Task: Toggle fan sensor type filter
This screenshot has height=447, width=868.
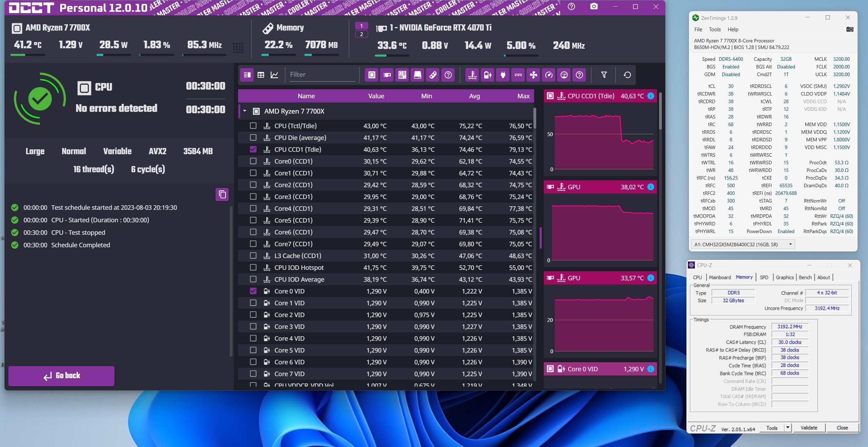Action: [x=533, y=75]
